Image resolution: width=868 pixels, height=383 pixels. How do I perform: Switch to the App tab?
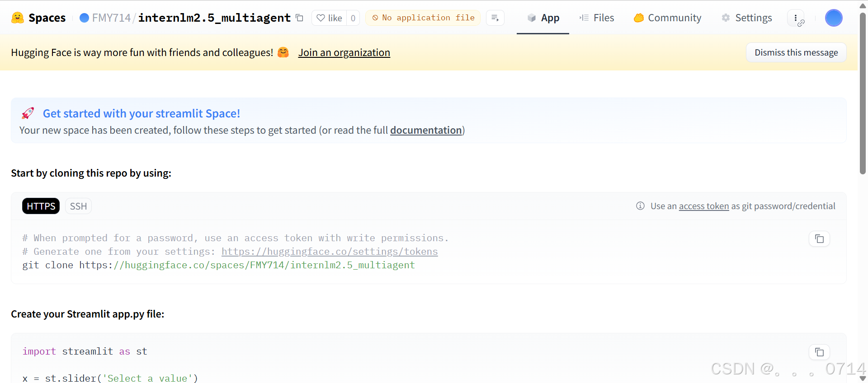[543, 18]
